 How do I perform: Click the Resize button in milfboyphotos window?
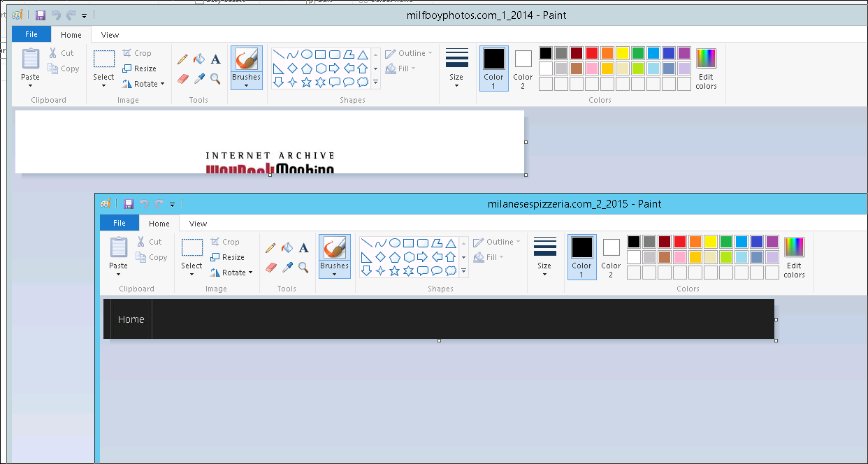(139, 68)
